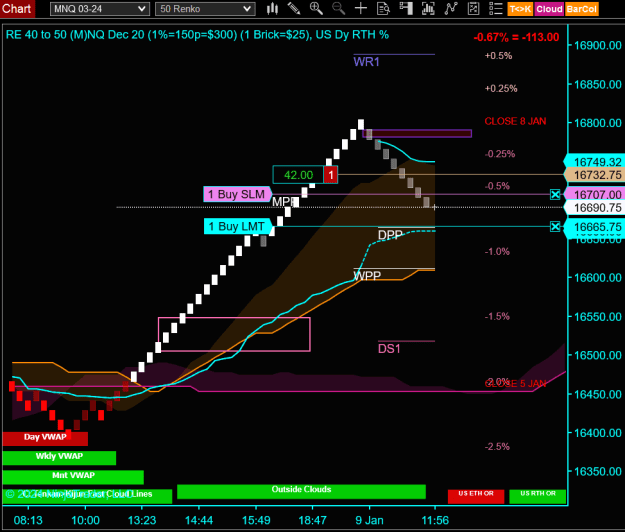This screenshot has height=532, width=625.
Task: Toggle Tenkan-Kijun Fast Cloud Lines button
Action: [87, 496]
